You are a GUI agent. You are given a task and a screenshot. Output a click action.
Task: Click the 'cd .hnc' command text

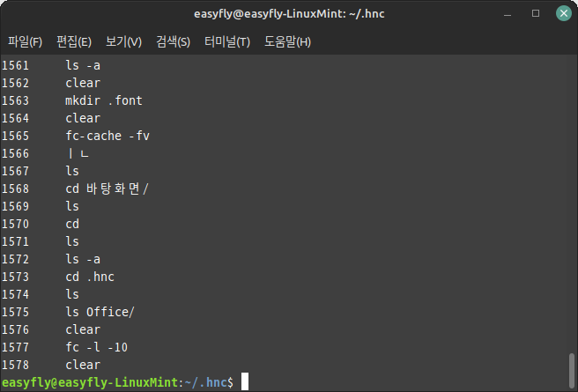click(x=90, y=277)
